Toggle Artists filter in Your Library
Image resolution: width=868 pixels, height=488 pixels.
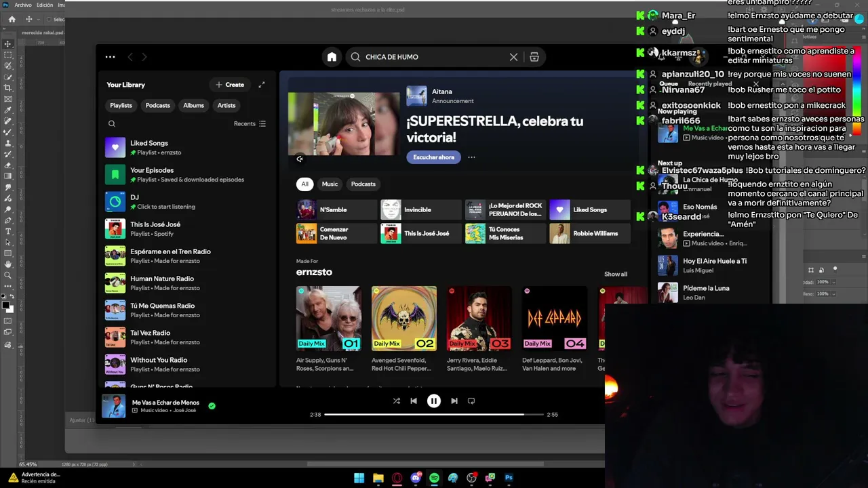point(226,106)
